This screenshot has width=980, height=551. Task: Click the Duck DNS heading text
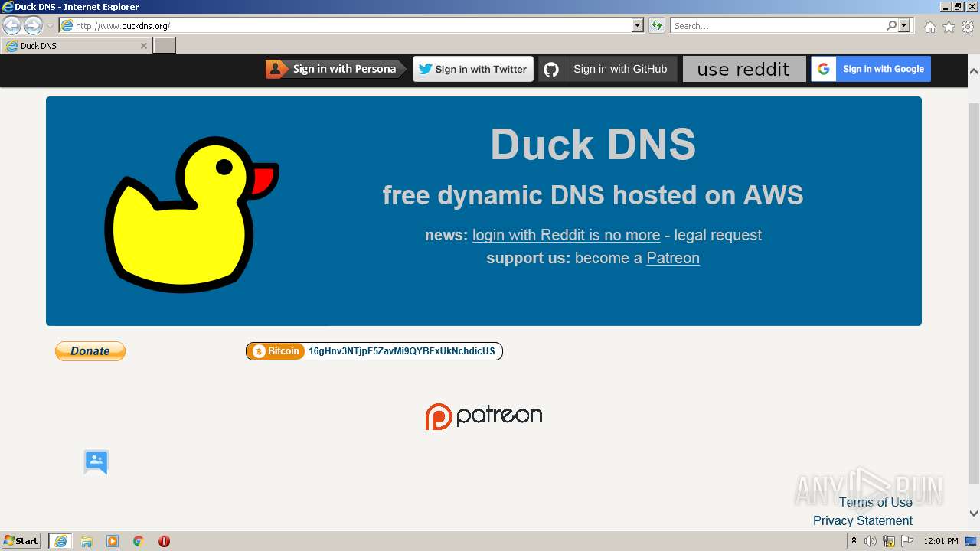[593, 144]
